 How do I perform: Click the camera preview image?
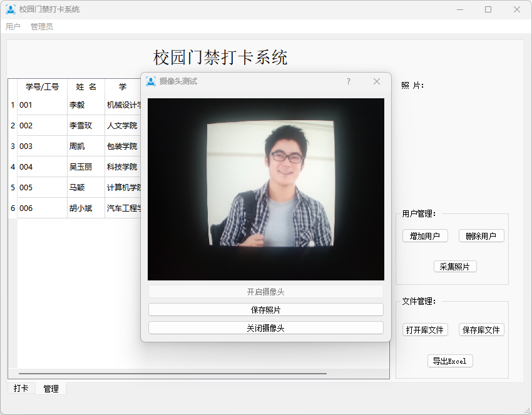pos(265,189)
